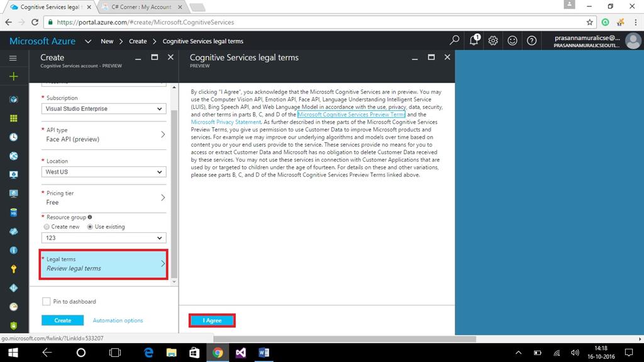Open the green shield security icon in sidebar

point(14,325)
